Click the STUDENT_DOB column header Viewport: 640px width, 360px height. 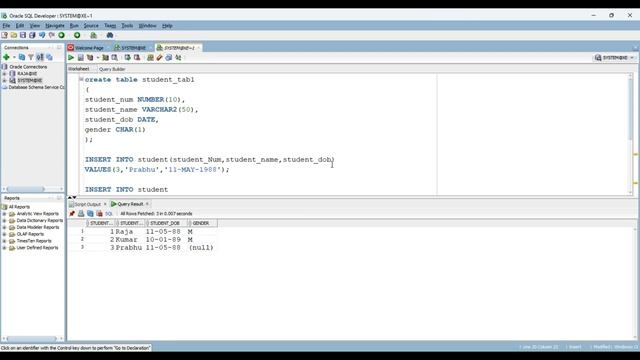pos(167,223)
